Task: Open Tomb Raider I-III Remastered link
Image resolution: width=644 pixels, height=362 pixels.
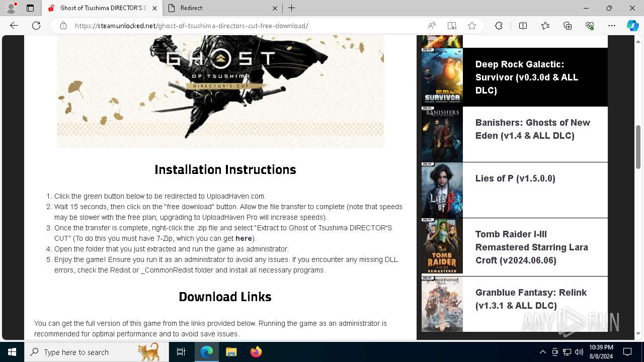Action: point(531,247)
